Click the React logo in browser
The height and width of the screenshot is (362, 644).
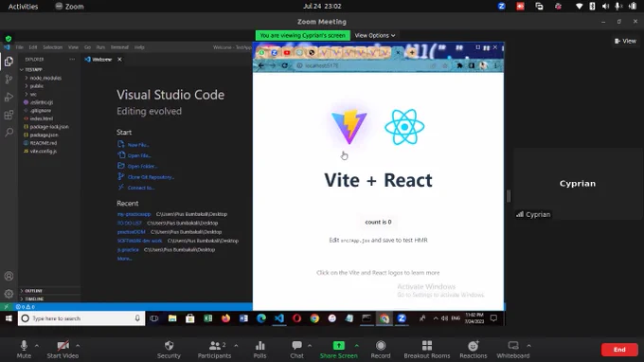click(x=404, y=127)
